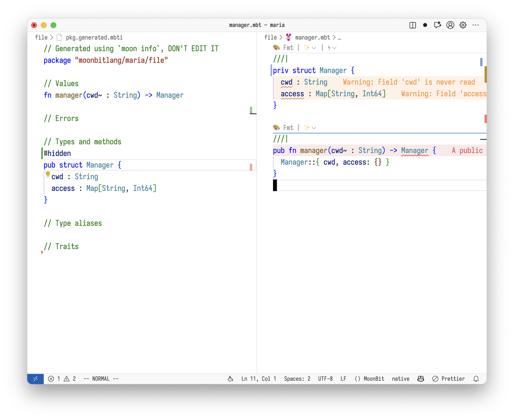514x420 pixels.
Task: Click the Prettier formatter status item
Action: coord(449,379)
